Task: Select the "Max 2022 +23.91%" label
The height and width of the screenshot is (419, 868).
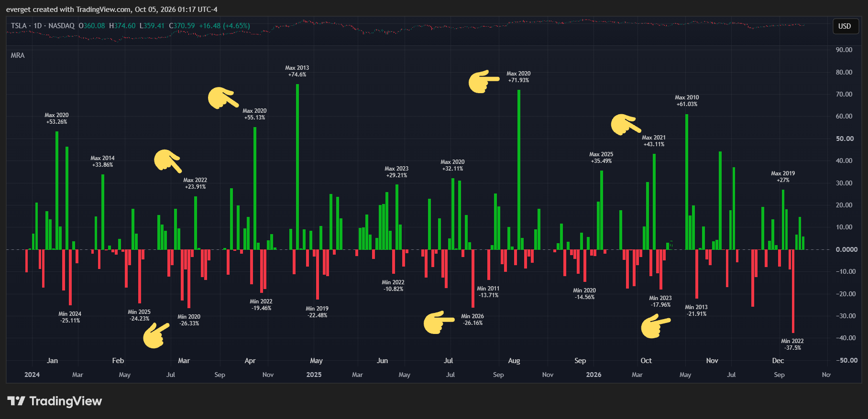Action: pos(195,183)
